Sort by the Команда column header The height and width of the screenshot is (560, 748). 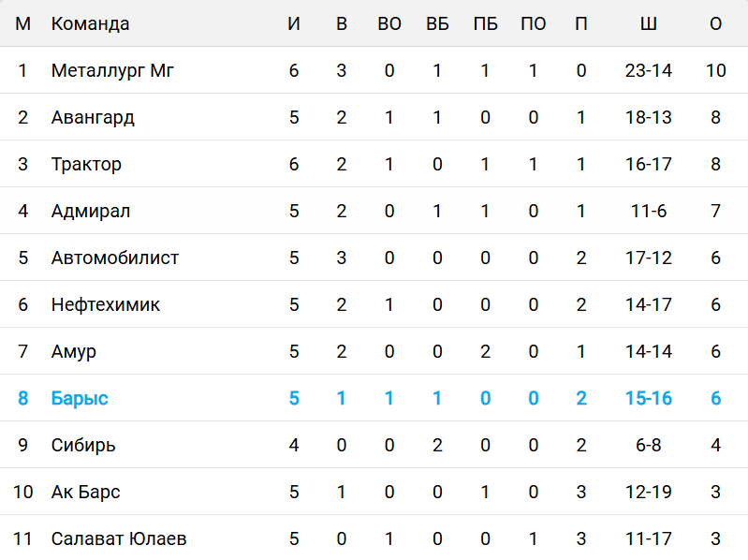coord(90,23)
